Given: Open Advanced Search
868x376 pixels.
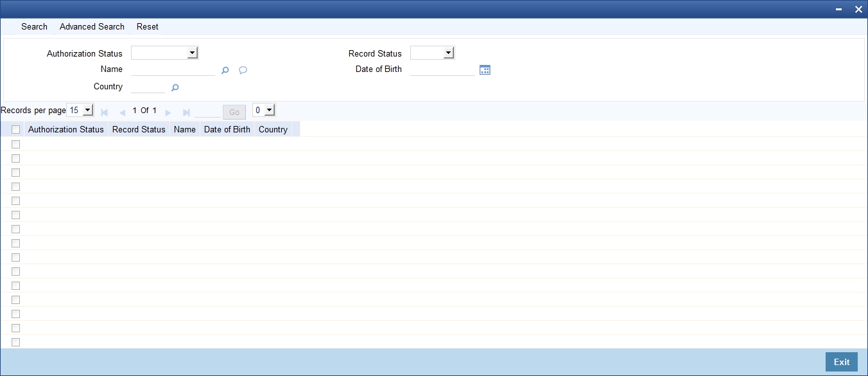Looking at the screenshot, I should [92, 26].
